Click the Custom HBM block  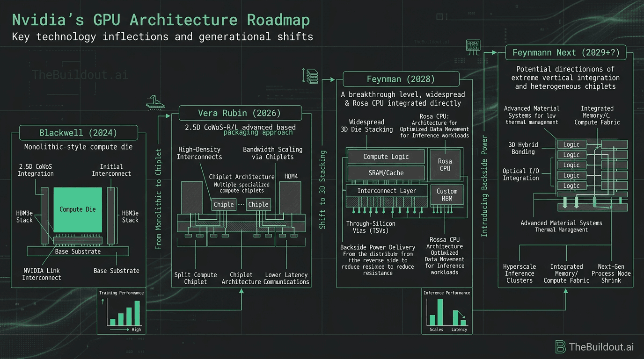coord(447,194)
